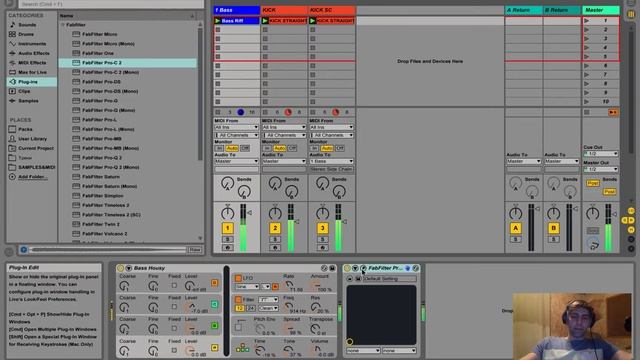640x360 pixels.
Task: Toggle track 2 KICK activator button
Action: (x=275, y=228)
